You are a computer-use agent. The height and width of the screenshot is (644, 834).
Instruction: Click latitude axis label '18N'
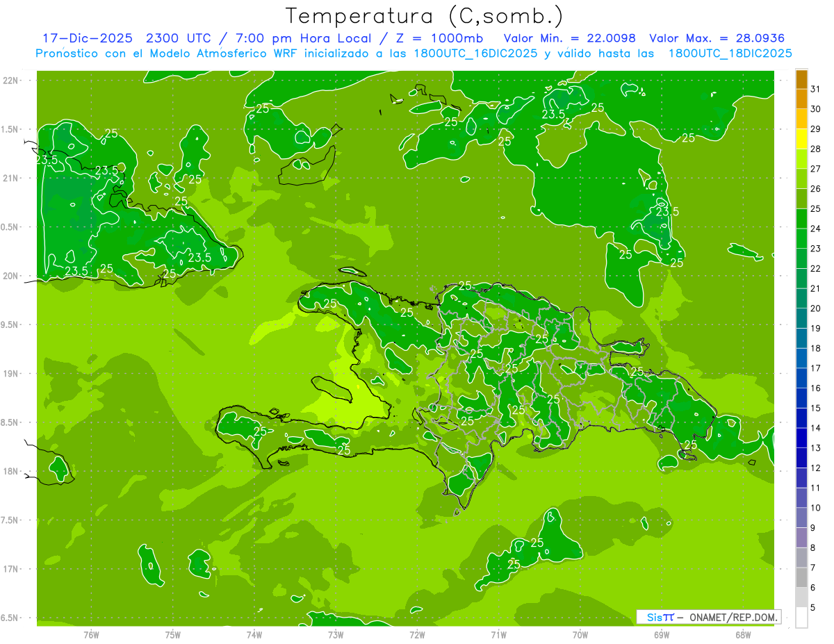coord(10,471)
